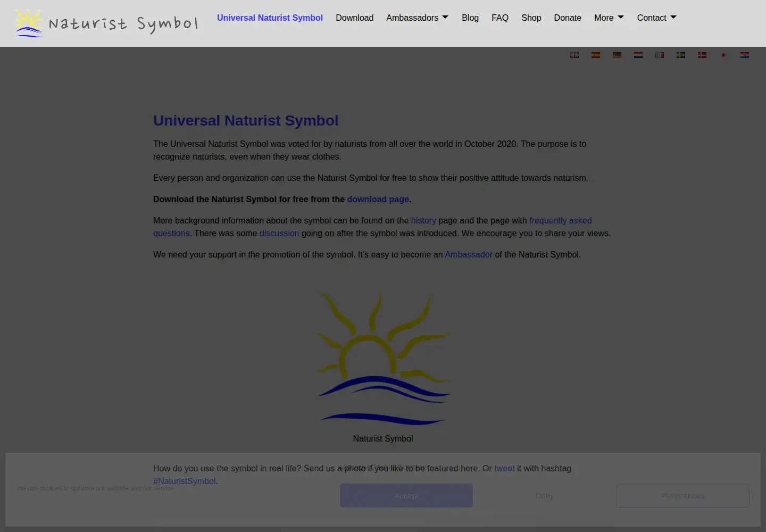Click the Naturist Symbol logo in the header

[x=106, y=23]
